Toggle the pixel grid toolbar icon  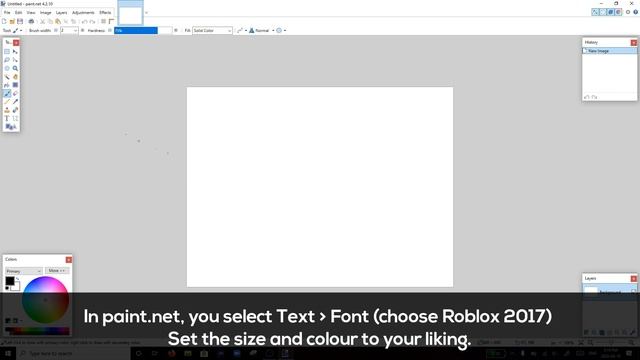point(103,21)
